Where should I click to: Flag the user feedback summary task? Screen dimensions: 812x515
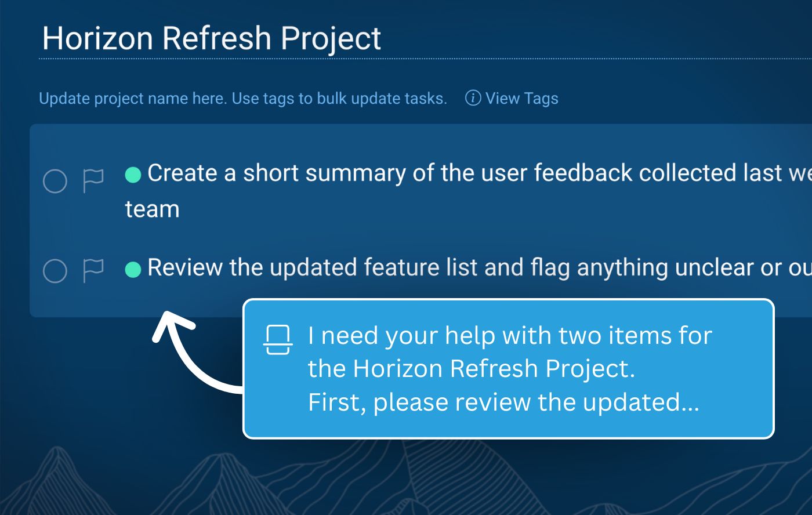coord(93,180)
